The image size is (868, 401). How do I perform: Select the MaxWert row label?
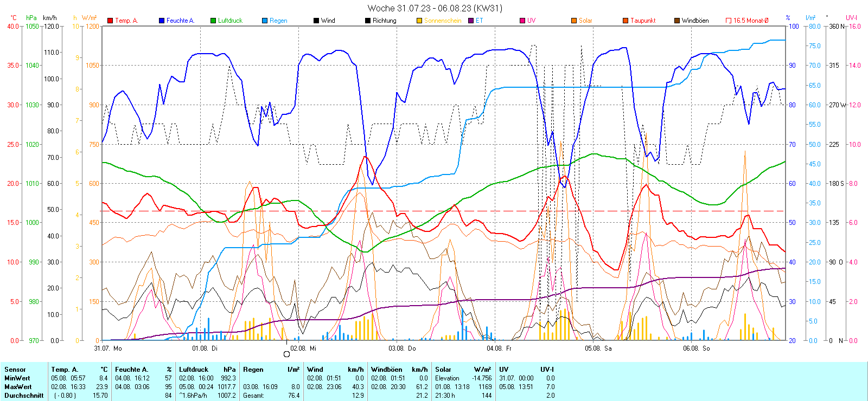[x=18, y=387]
